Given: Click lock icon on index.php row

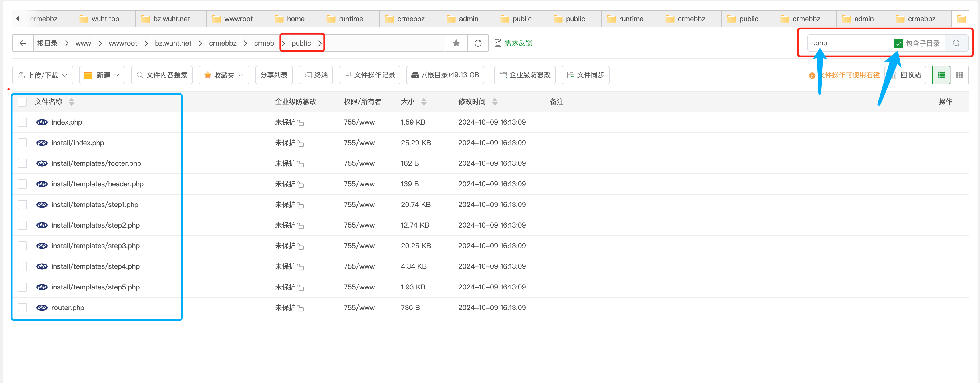Looking at the screenshot, I should coord(301,123).
